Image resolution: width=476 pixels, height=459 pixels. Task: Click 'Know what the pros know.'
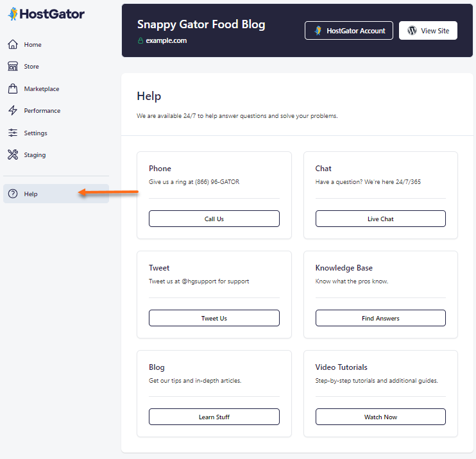(x=352, y=281)
